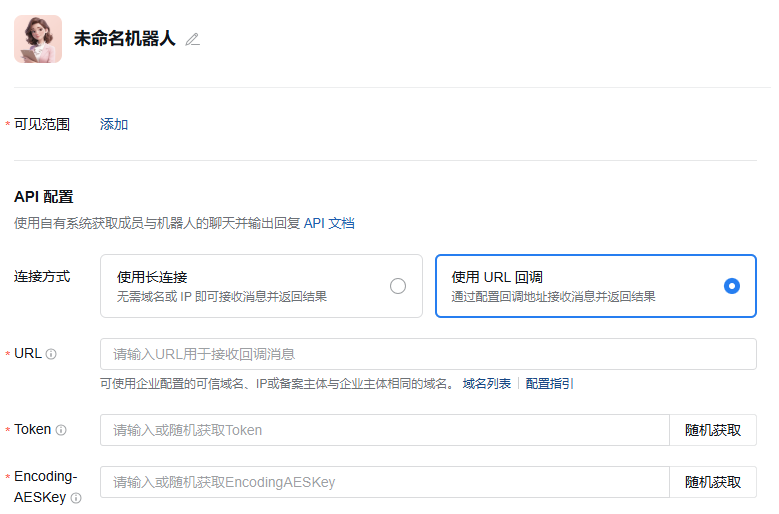Viewport: 779px width, 514px height.
Task: Click the info icon beside Token label
Action: (x=61, y=430)
